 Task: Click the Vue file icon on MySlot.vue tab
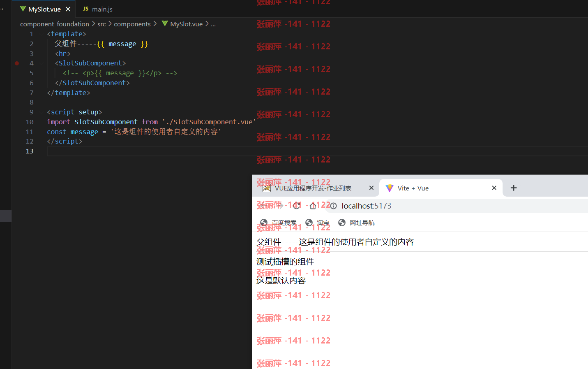point(23,9)
